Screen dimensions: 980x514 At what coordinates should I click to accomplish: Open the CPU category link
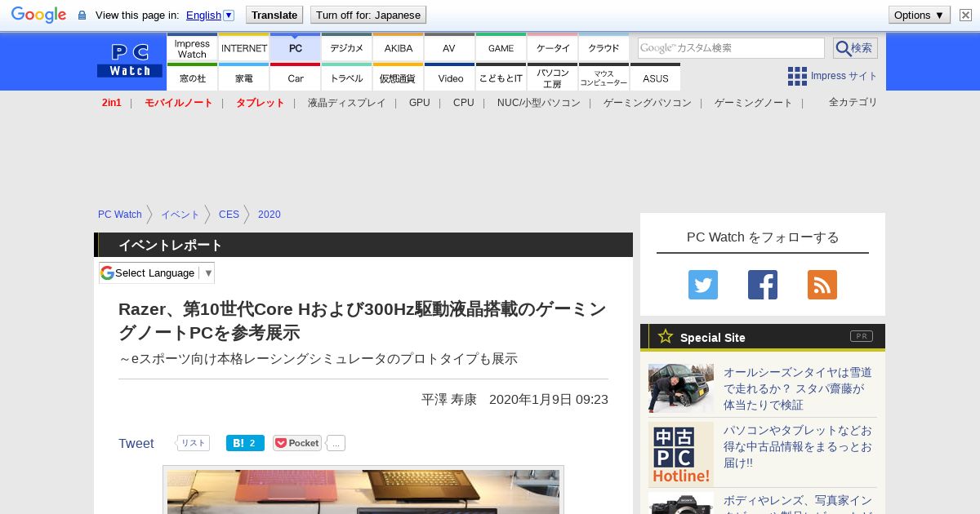coord(464,103)
